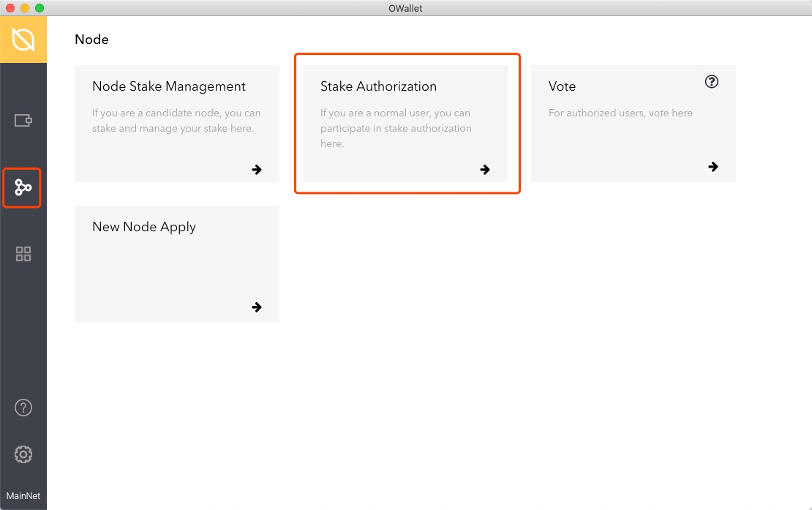Open the four-square grid icon in sidebar
This screenshot has width=812, height=510.
coord(23,254)
